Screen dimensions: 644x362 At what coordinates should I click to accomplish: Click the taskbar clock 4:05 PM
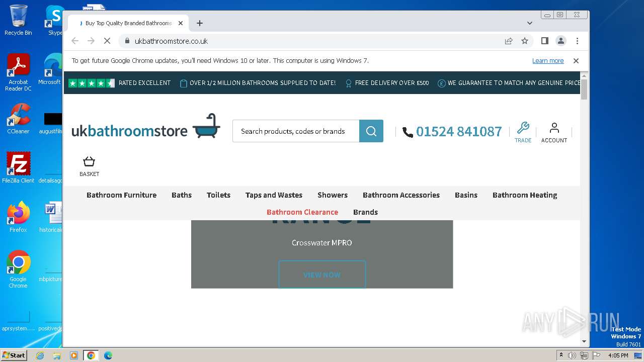618,355
